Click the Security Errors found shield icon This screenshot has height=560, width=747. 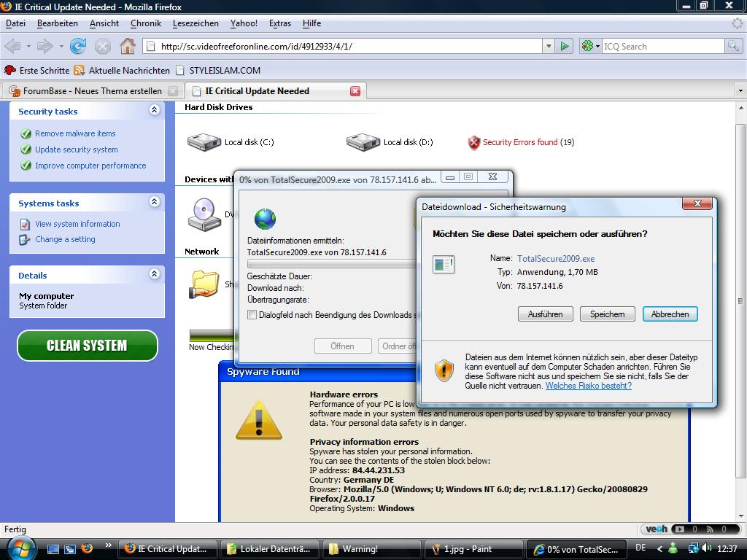[x=474, y=142]
